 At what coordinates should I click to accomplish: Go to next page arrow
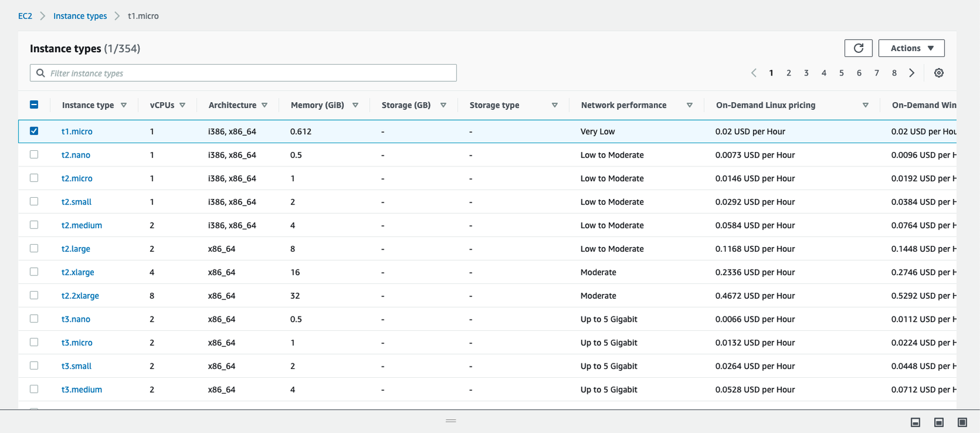(x=912, y=73)
